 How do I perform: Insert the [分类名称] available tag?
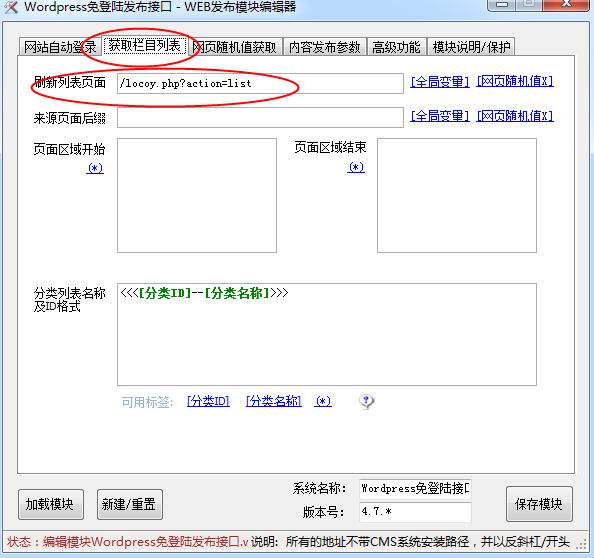[274, 401]
